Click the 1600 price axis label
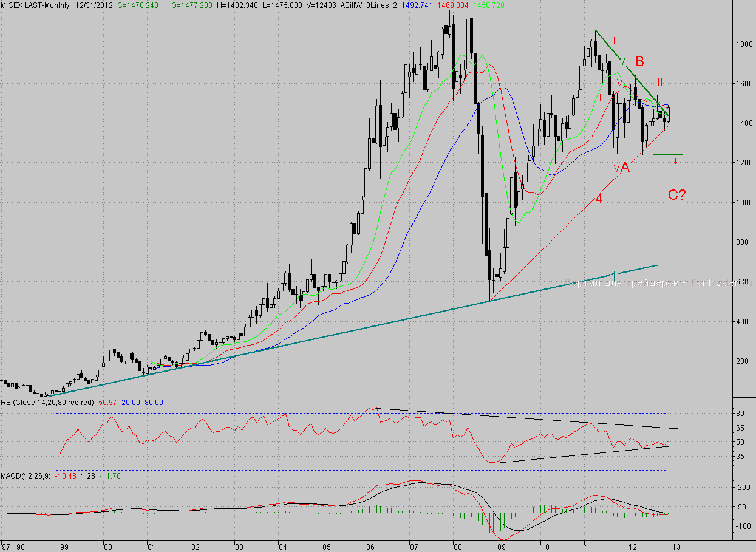The width and height of the screenshot is (756, 552). 744,84
